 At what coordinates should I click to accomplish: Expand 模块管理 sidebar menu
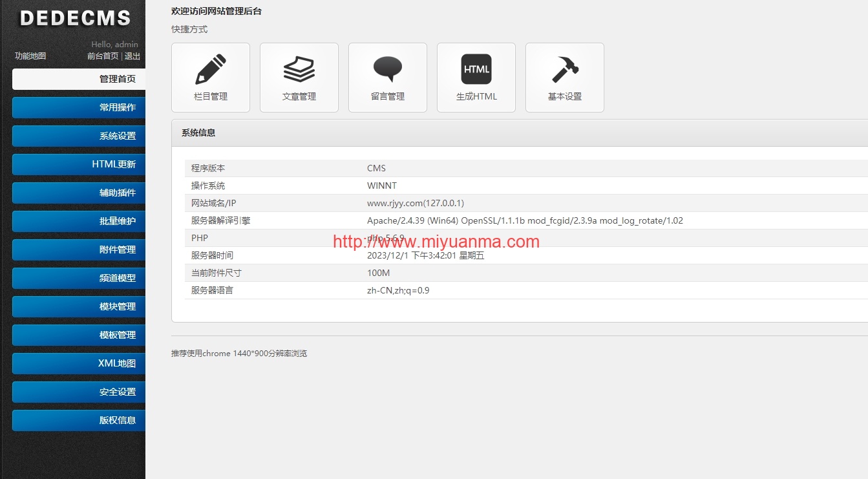(79, 306)
